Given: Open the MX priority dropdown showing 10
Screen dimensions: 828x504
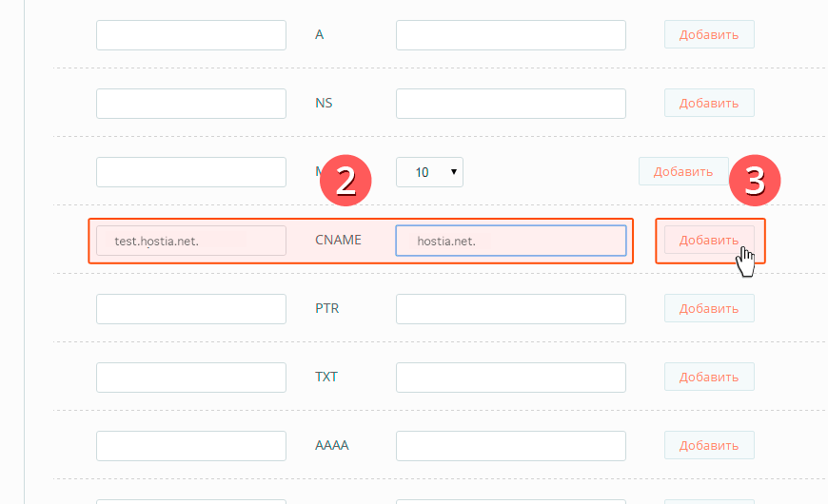Looking at the screenshot, I should pos(429,172).
